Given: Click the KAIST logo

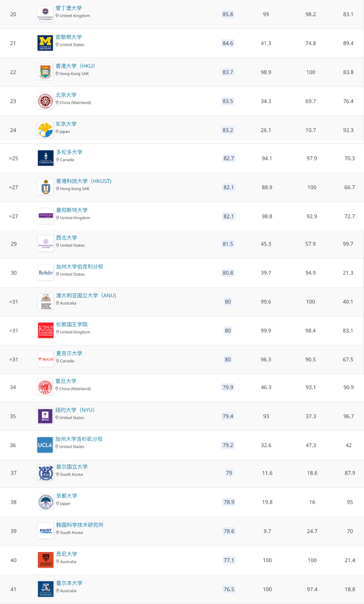Looking at the screenshot, I should pyautogui.click(x=46, y=531).
